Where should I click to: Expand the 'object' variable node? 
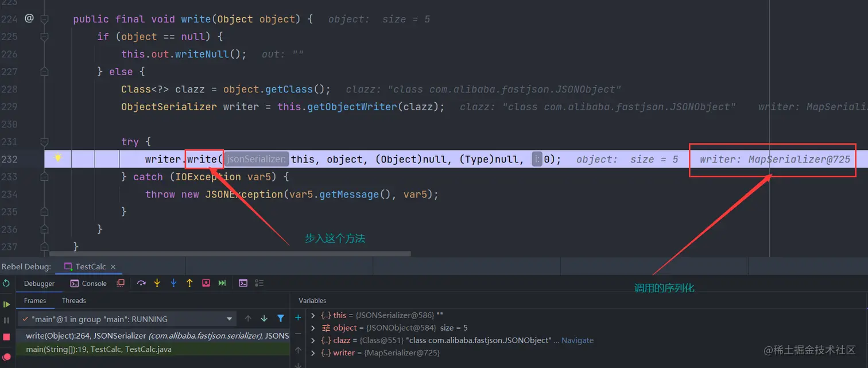[x=313, y=328]
